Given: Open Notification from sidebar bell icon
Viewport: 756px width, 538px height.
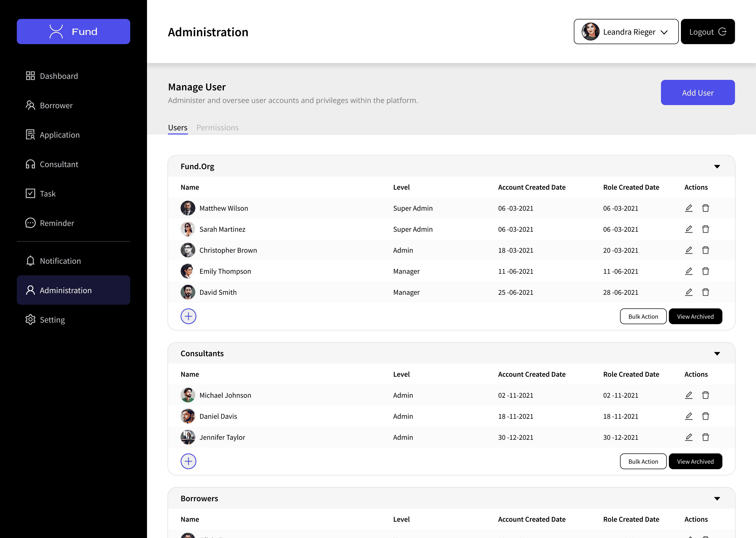Looking at the screenshot, I should click(30, 261).
